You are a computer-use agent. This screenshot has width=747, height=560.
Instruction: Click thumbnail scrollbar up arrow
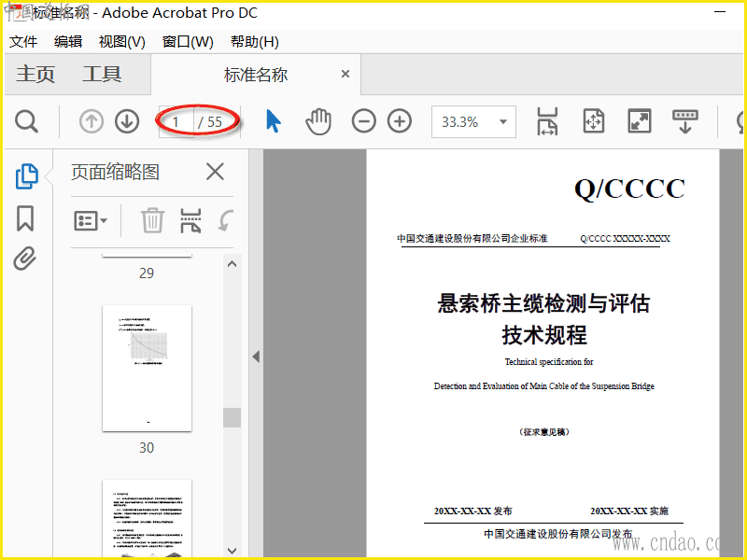(232, 264)
